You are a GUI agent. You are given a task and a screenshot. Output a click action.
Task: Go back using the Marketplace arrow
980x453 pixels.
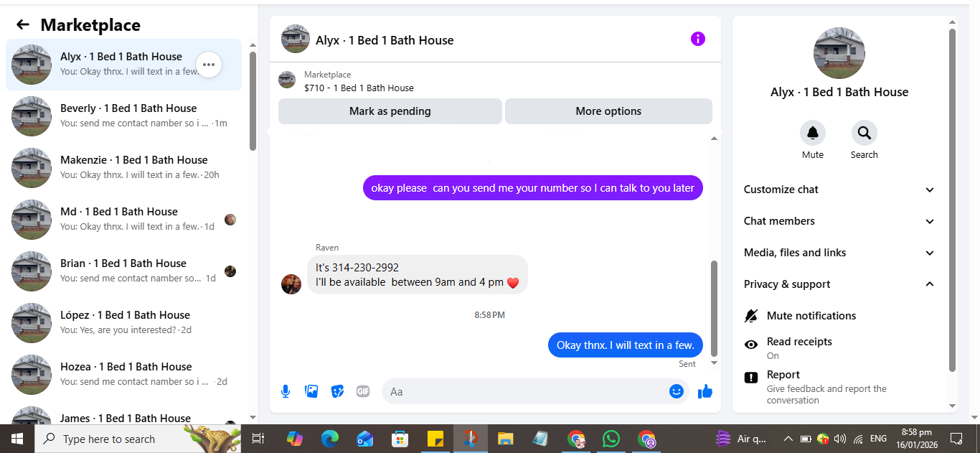(x=23, y=24)
